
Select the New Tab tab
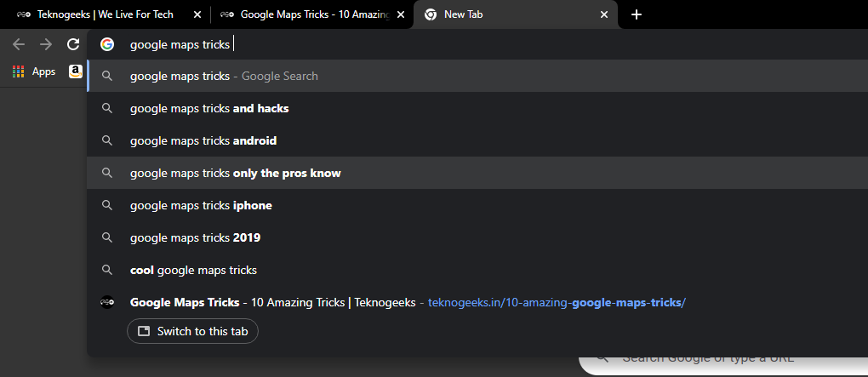click(515, 14)
